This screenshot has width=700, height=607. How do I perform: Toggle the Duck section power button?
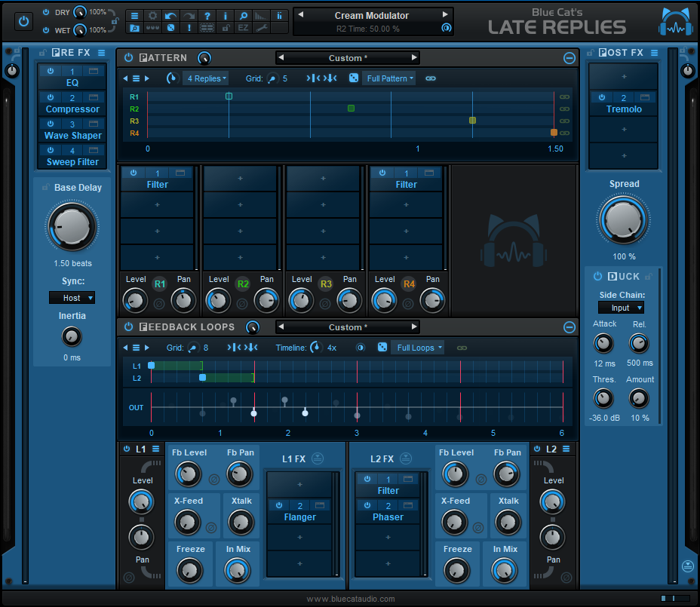pos(597,276)
